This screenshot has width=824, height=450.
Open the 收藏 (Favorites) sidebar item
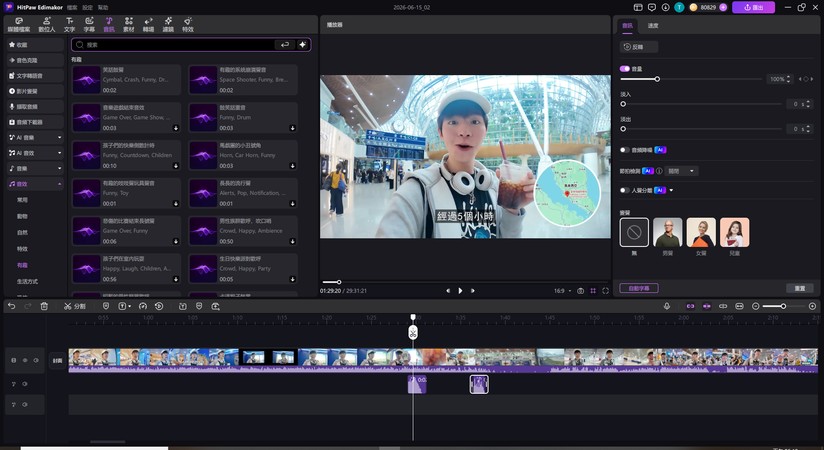(35, 45)
